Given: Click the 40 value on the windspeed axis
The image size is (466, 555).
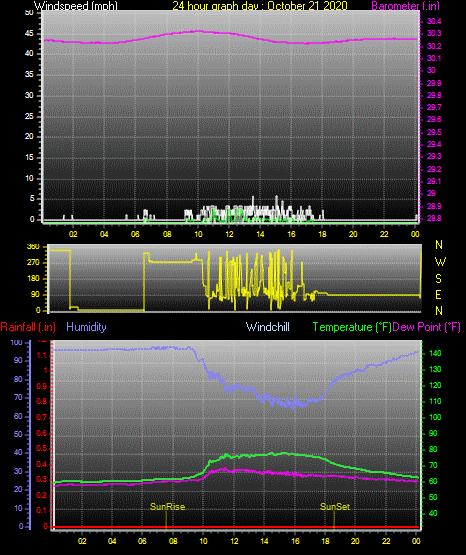Looking at the screenshot, I should pyautogui.click(x=29, y=53).
